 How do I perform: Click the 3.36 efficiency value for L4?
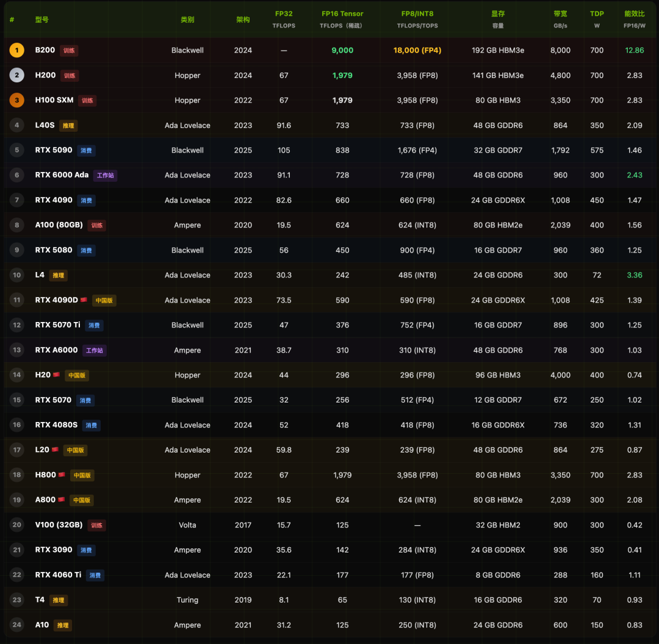click(634, 275)
